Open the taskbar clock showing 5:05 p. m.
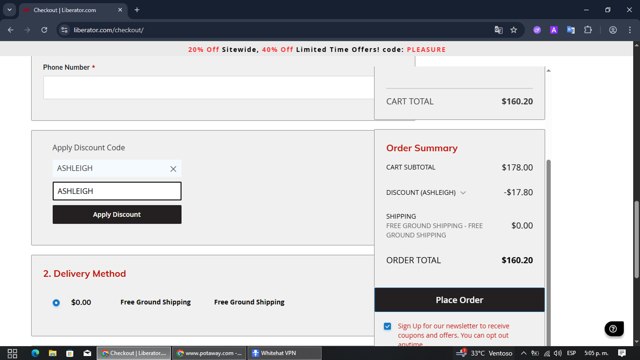 point(596,353)
